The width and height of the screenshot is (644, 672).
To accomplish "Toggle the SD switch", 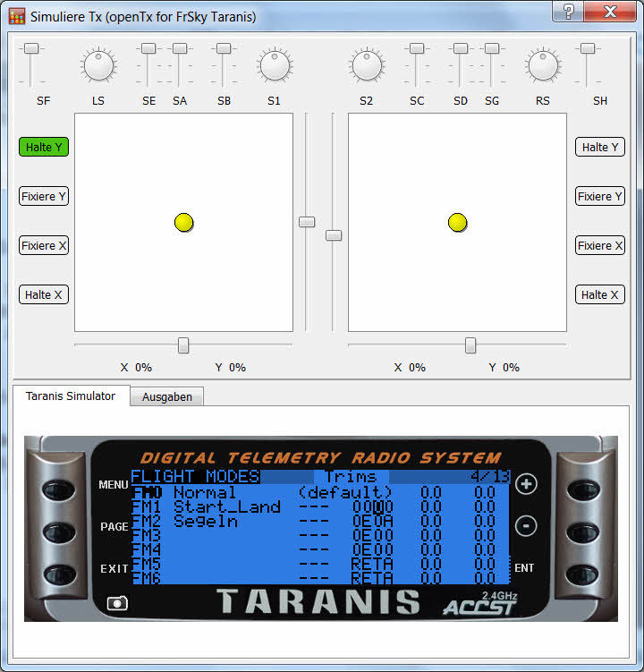I will pos(461,48).
